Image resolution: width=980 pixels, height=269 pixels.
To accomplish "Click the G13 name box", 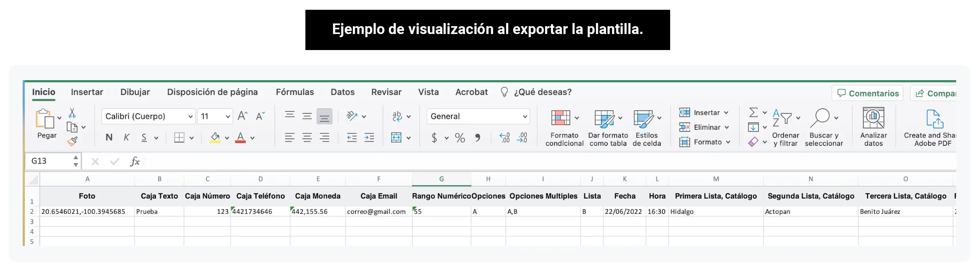I will [x=52, y=161].
